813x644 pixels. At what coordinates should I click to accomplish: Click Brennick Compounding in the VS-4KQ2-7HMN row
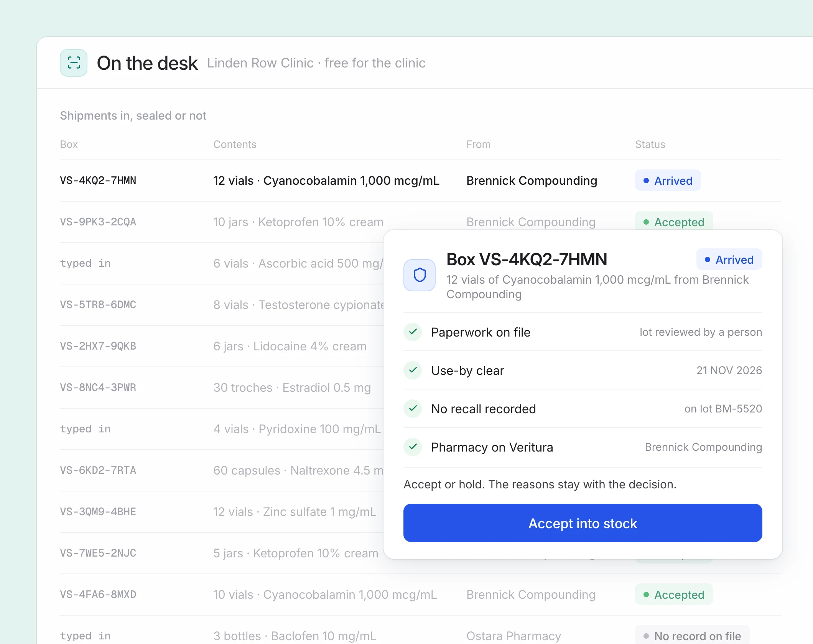(532, 181)
